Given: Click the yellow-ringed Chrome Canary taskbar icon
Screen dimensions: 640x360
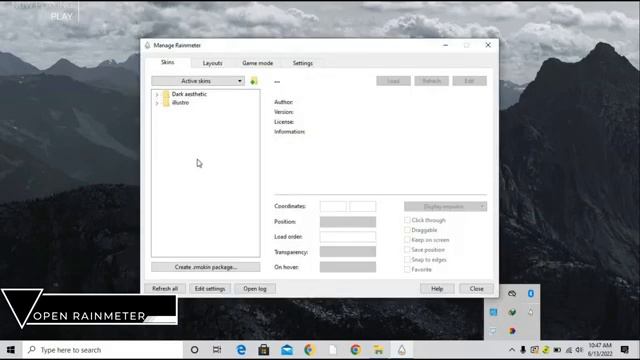Looking at the screenshot, I should 309,350.
